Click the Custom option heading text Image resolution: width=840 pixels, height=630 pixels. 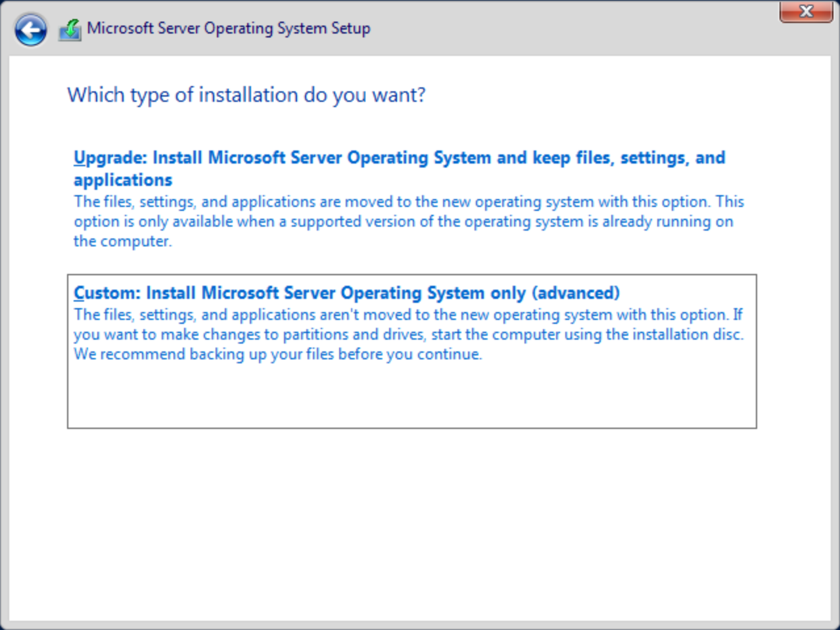346,293
